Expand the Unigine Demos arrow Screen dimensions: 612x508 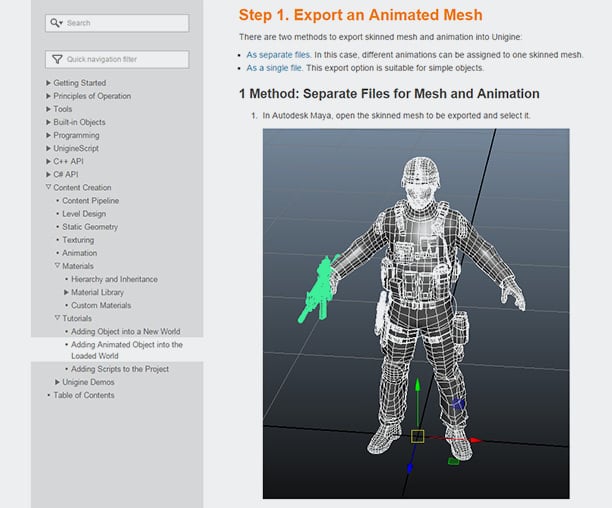pyautogui.click(x=57, y=382)
